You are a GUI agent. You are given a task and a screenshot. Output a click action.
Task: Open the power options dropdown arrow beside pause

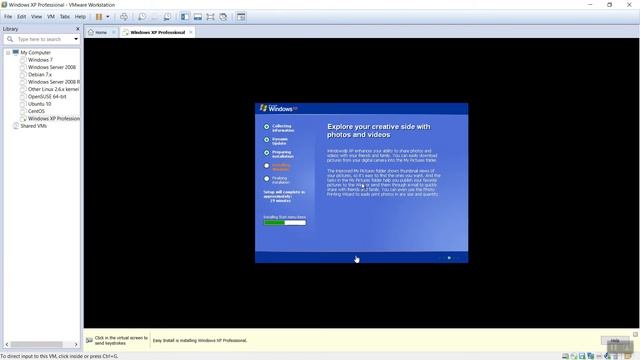108,17
